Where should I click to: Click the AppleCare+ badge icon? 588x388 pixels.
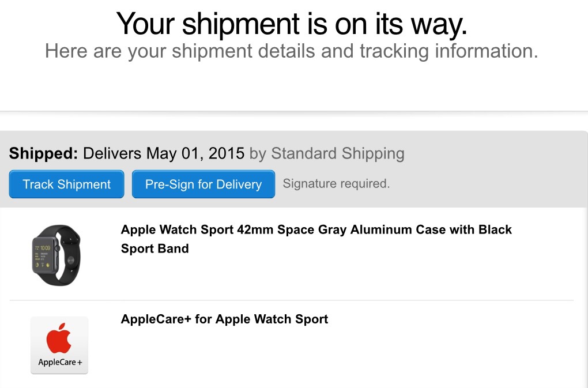(x=59, y=345)
